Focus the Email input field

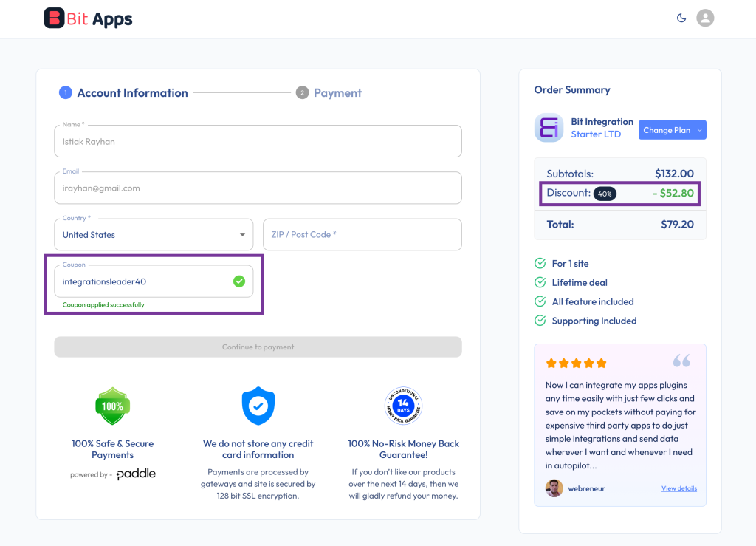tap(258, 188)
